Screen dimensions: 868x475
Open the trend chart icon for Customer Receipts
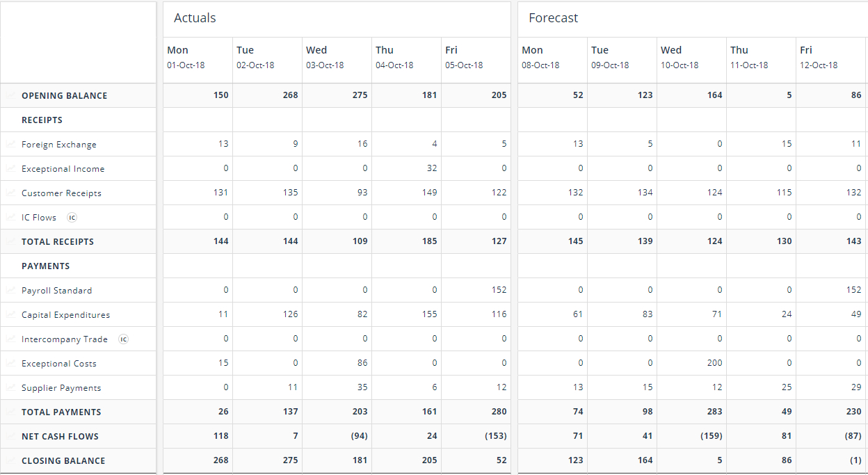pyautogui.click(x=10, y=193)
